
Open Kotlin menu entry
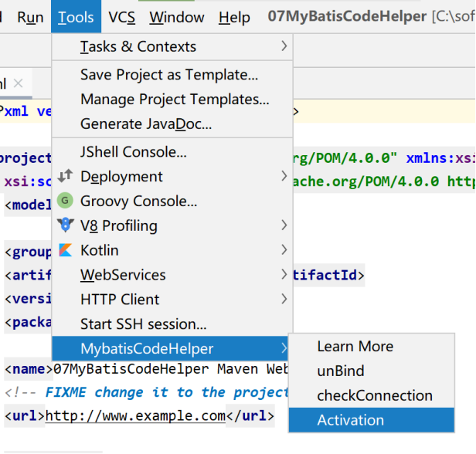click(x=172, y=250)
